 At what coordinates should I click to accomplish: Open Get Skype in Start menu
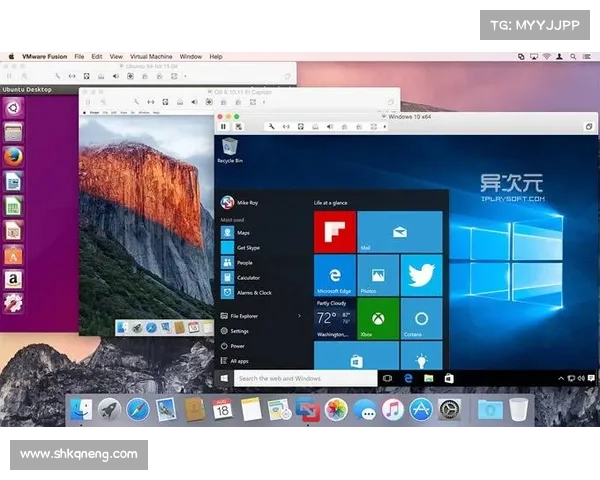(x=240, y=248)
